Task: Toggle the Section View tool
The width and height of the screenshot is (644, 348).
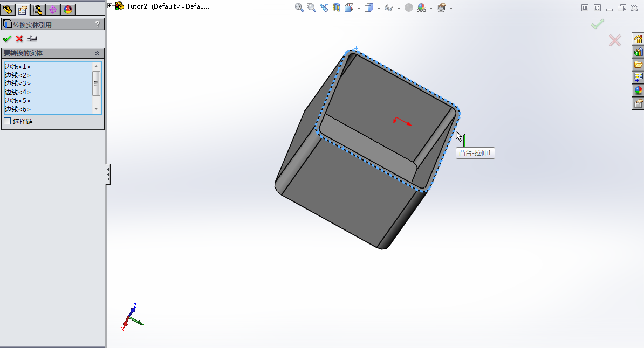Action: click(x=337, y=8)
